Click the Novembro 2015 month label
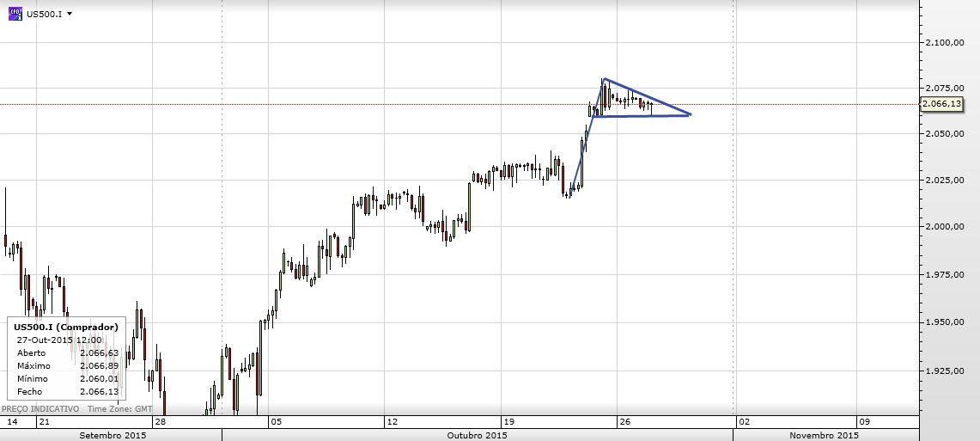The width and height of the screenshot is (980, 441). 824,435
